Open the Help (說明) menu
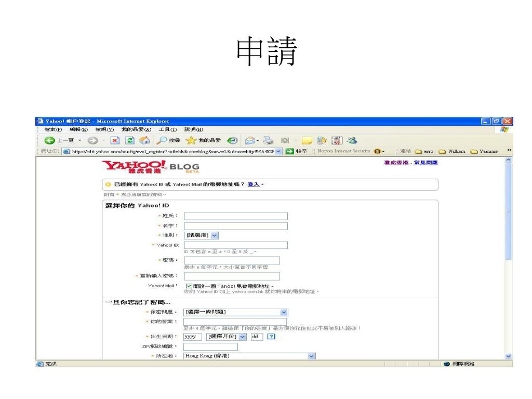Viewport: 532px width, 399px height. [194, 129]
